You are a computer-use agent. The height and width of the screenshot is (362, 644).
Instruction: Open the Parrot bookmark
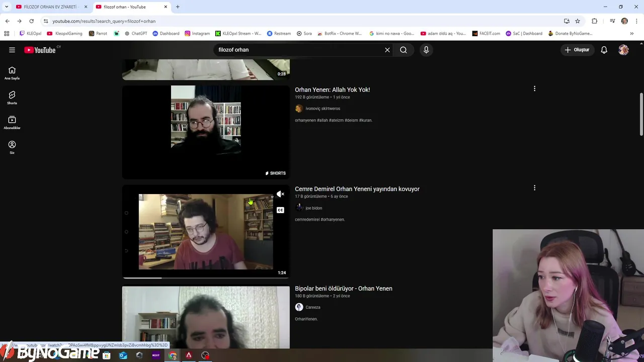(x=98, y=34)
